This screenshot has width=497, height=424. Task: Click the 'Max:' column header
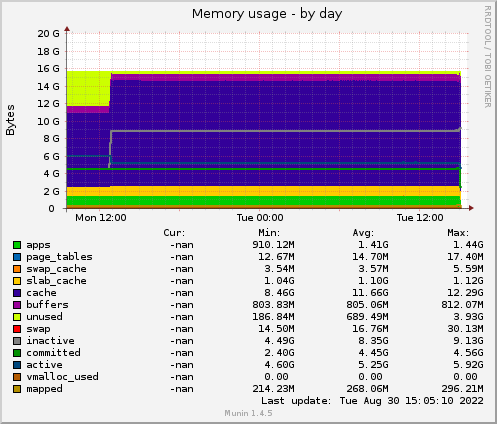pos(458,233)
